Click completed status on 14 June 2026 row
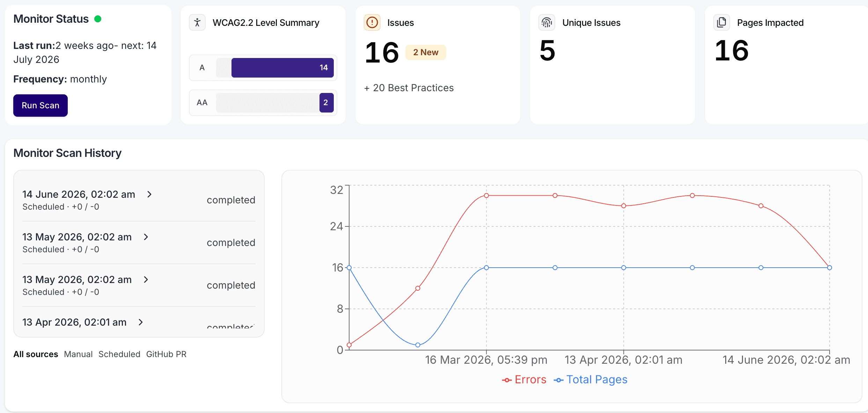Image resolution: width=868 pixels, height=413 pixels. tap(231, 200)
